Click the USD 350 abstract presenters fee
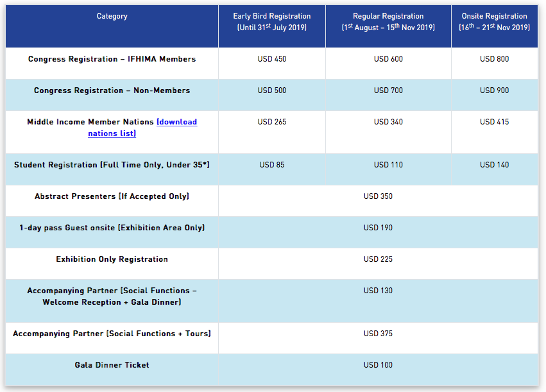 (378, 196)
